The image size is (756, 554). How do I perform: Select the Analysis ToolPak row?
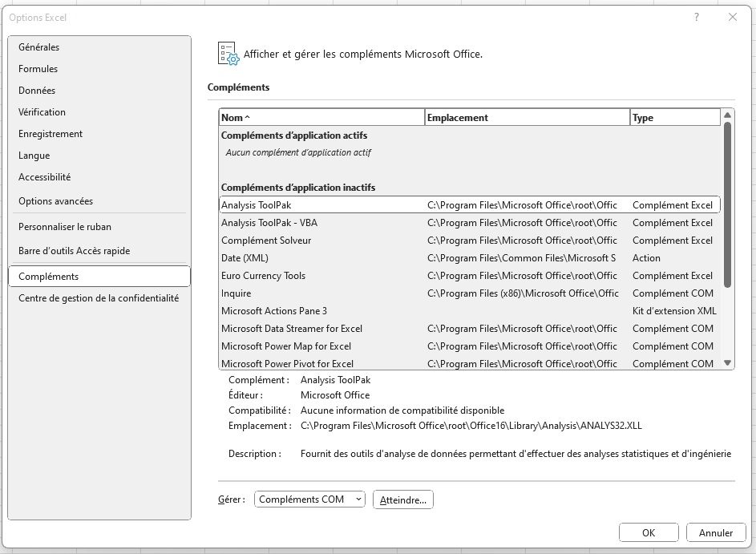click(470, 205)
